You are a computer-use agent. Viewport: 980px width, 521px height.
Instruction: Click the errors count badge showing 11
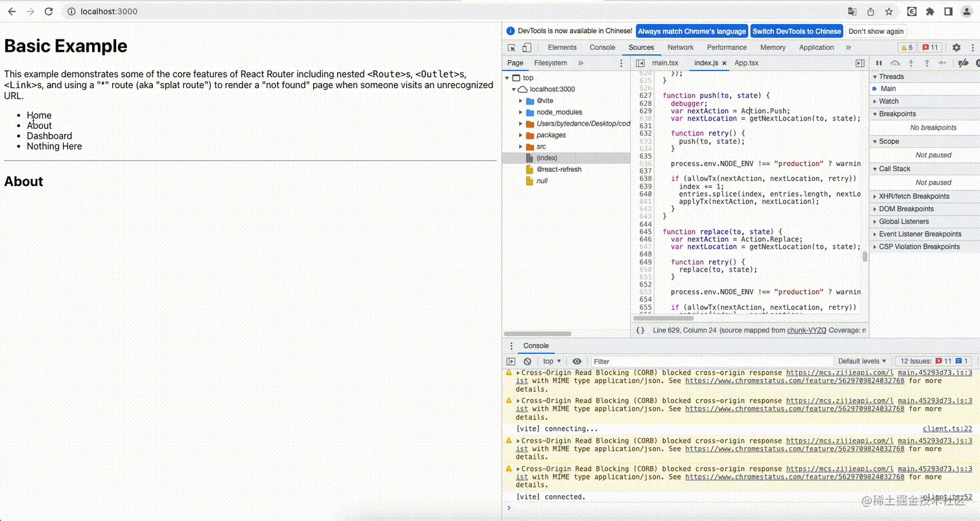click(930, 47)
